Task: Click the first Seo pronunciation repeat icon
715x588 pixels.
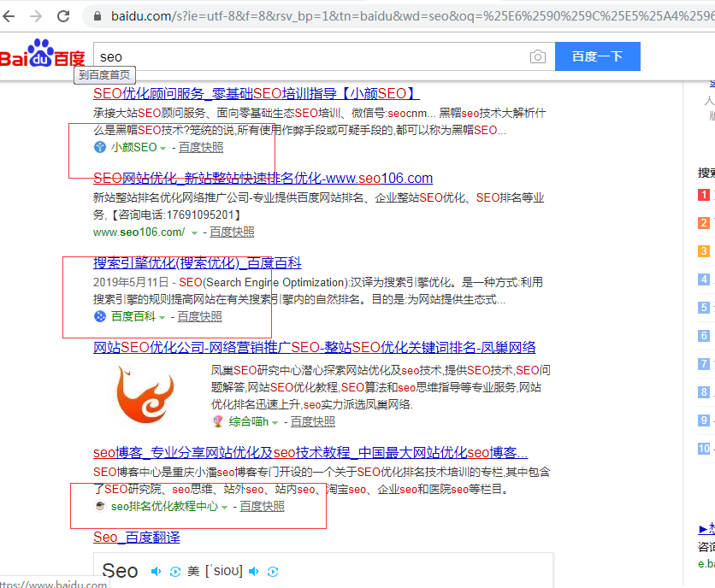Action: click(175, 572)
